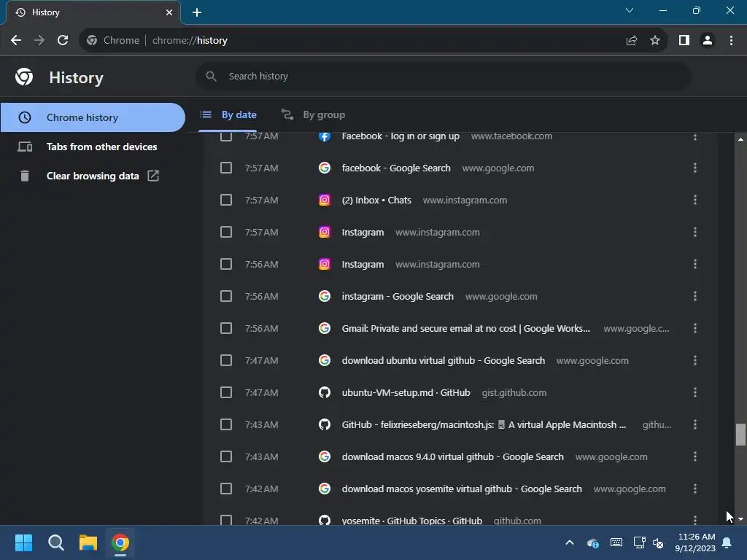Open Gmail: Private and secure email link
The width and height of the screenshot is (747, 560).
[x=465, y=328]
